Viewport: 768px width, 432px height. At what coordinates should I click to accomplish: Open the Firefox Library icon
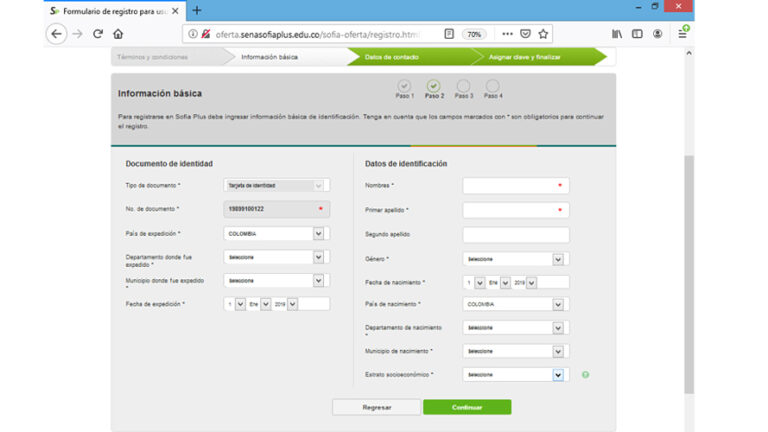617,33
